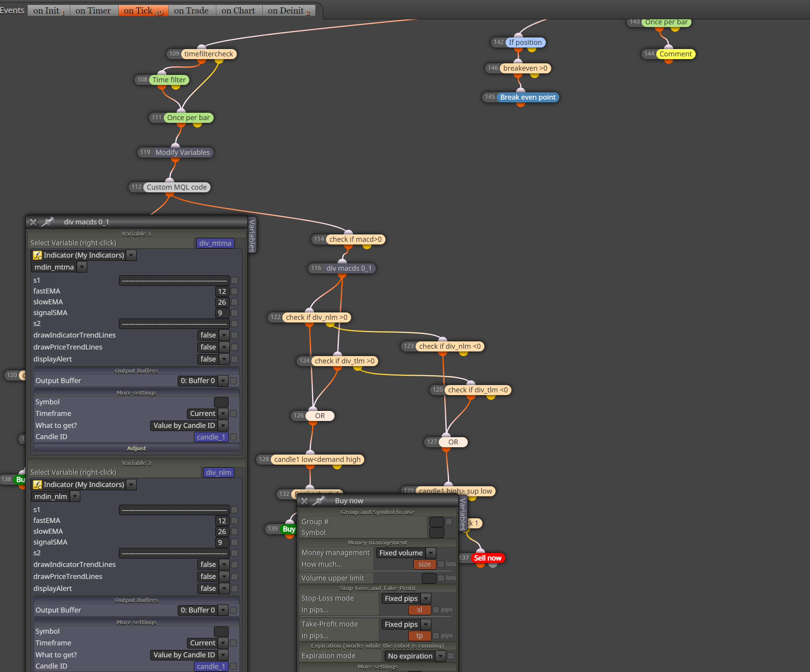The width and height of the screenshot is (810, 672).
Task: Select the OR block numbered 127
Action: 453,442
